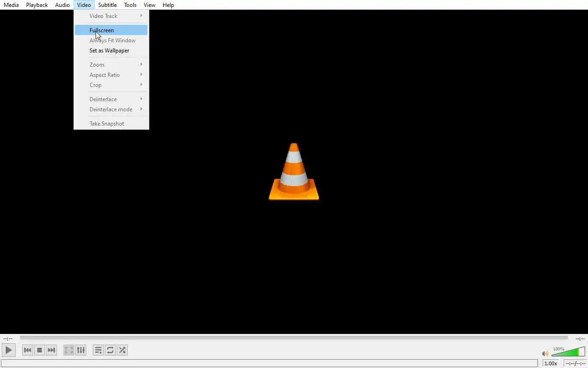The width and height of the screenshot is (588, 368).
Task: Expand the Crop submenu
Action: point(111,85)
